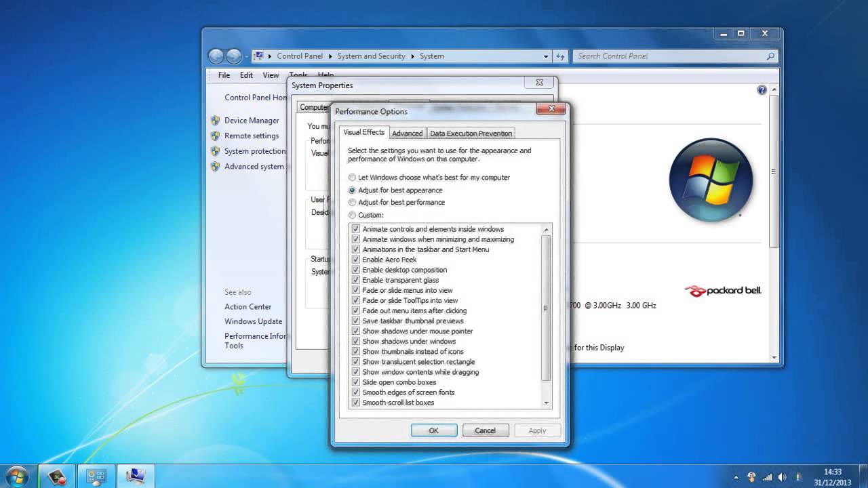
Task: Open the View menu
Action: click(271, 75)
